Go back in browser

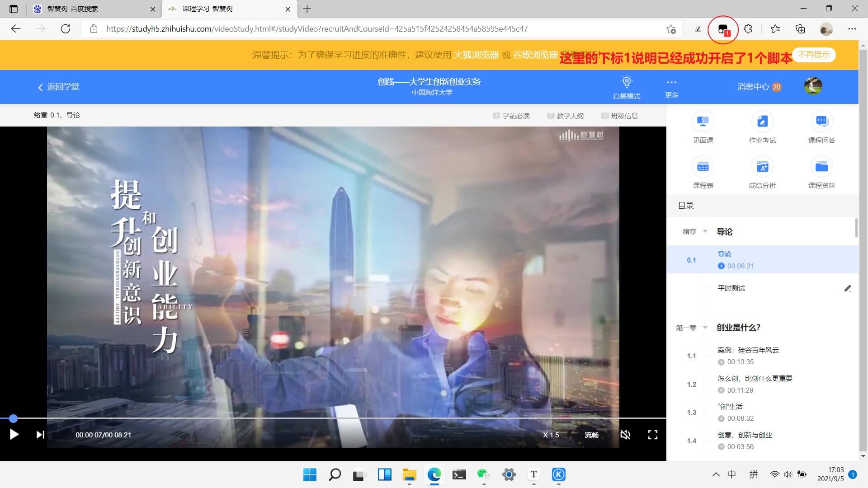[16, 29]
